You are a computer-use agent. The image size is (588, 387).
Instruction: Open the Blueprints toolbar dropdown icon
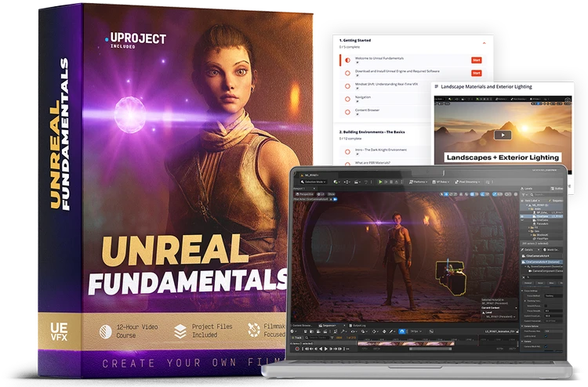(x=347, y=182)
